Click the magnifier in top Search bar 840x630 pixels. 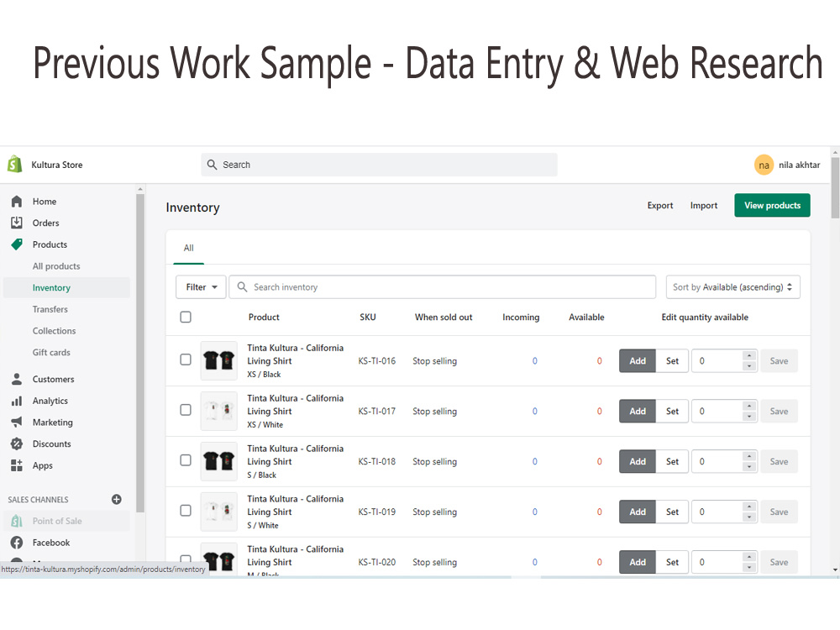[213, 165]
